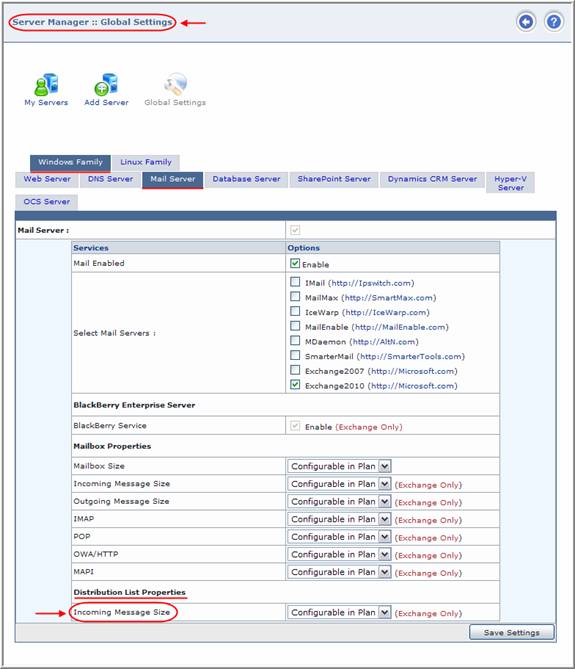Open the My Servers icon
The width and height of the screenshot is (575, 669).
(46, 84)
